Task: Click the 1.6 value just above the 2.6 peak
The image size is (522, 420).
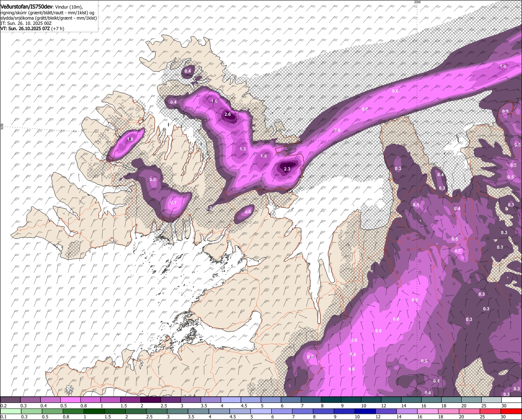Action: tap(214, 101)
